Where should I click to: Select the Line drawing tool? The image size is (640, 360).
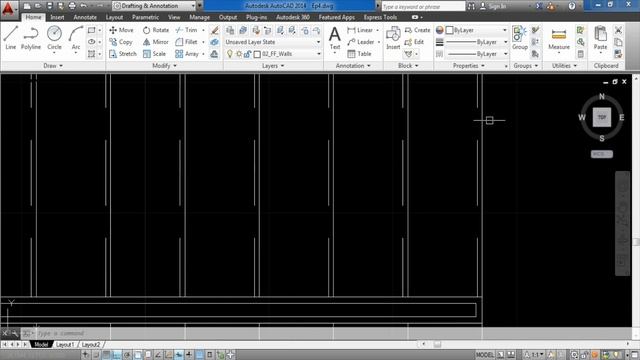[10, 38]
